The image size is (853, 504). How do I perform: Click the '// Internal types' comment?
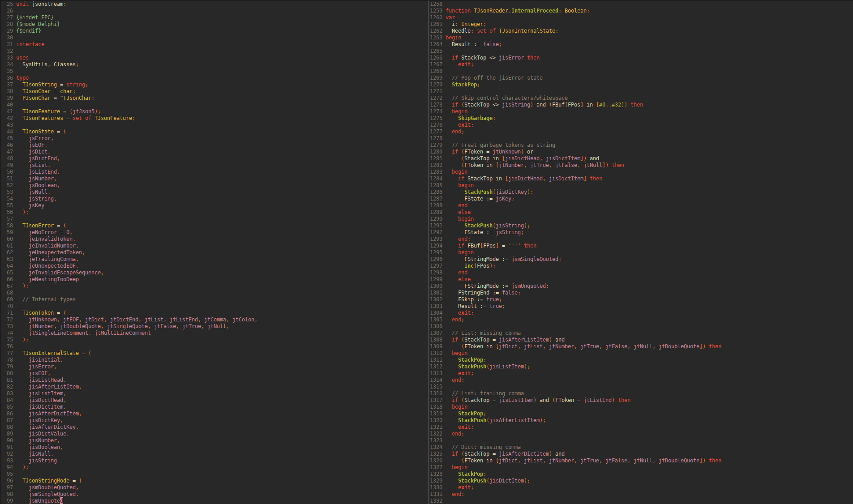coord(49,299)
